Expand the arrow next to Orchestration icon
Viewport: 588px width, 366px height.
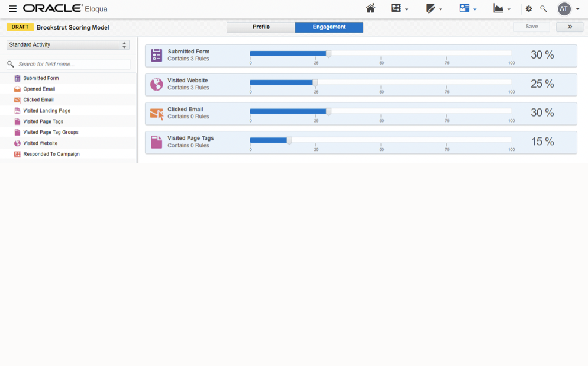[406, 9]
